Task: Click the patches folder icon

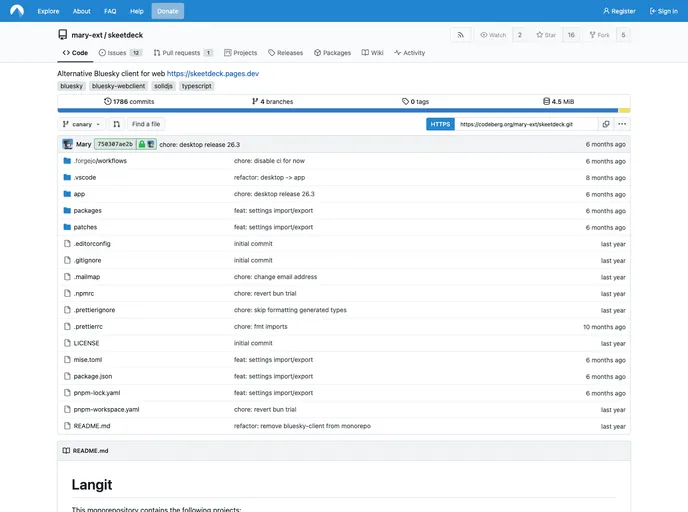Action: tap(67, 227)
